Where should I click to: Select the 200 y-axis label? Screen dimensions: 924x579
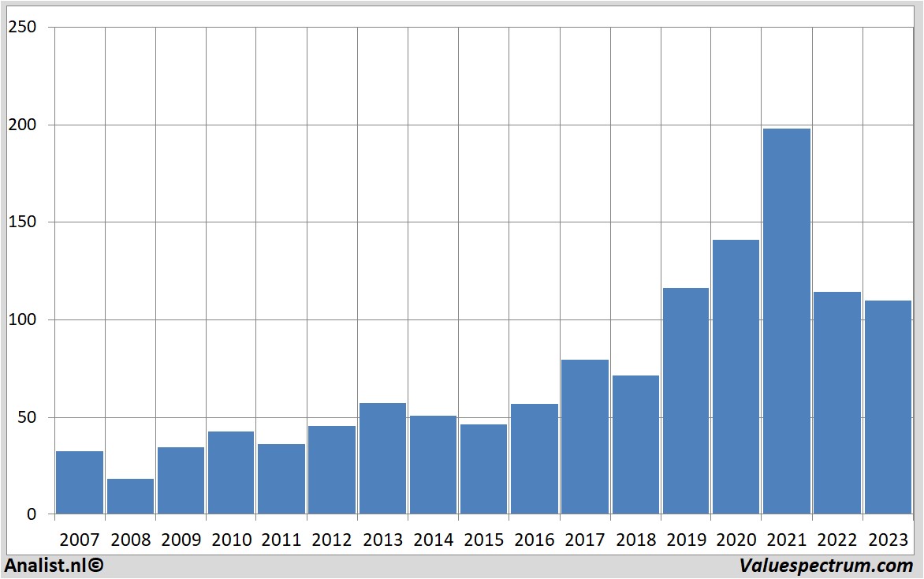pyautogui.click(x=22, y=125)
